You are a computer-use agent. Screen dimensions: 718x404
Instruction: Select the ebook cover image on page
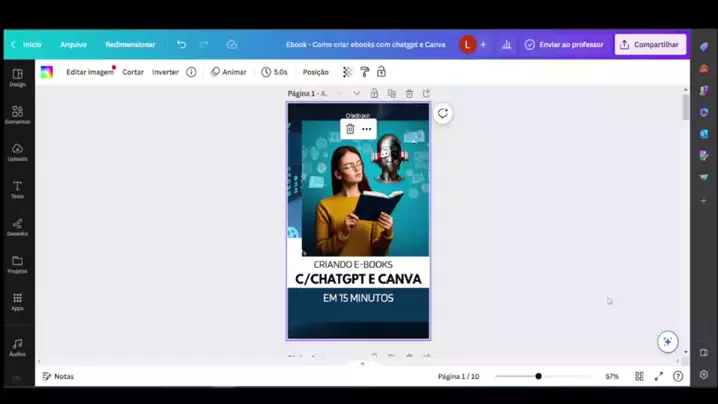(365, 188)
